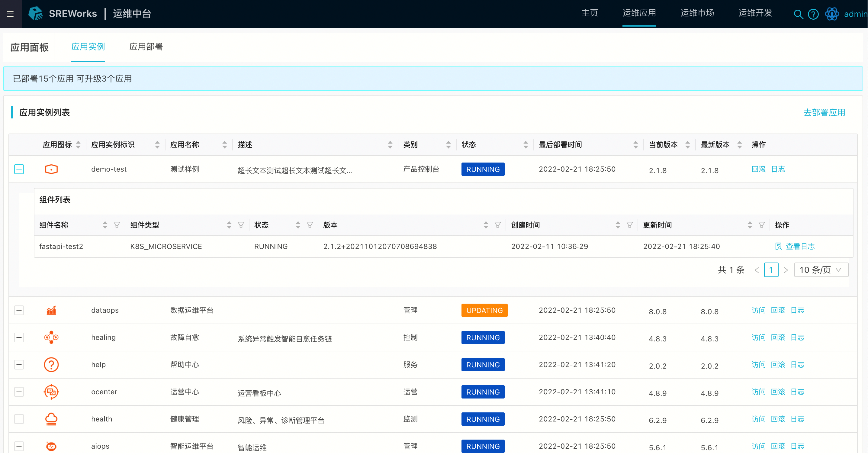Click the SREWorks logo icon

35,14
